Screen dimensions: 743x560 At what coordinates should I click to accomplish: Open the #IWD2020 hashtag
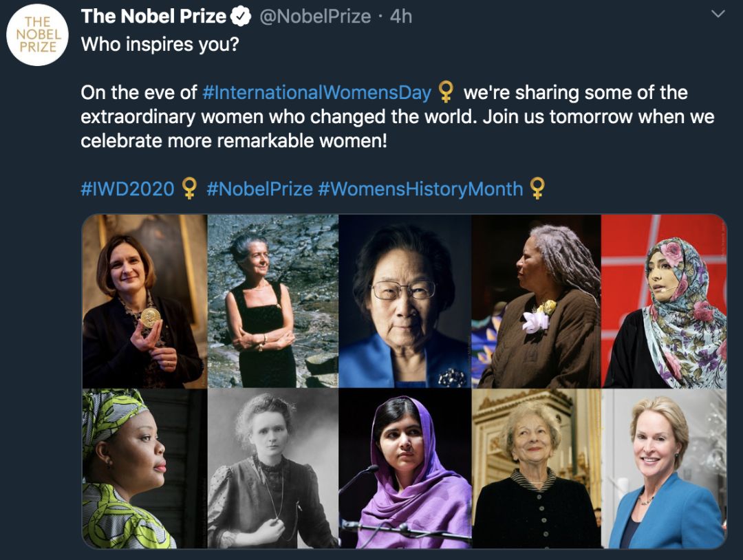pos(127,189)
